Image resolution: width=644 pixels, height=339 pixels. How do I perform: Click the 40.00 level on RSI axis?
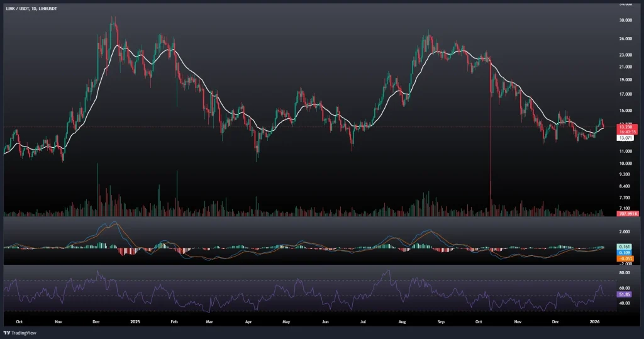click(x=625, y=303)
